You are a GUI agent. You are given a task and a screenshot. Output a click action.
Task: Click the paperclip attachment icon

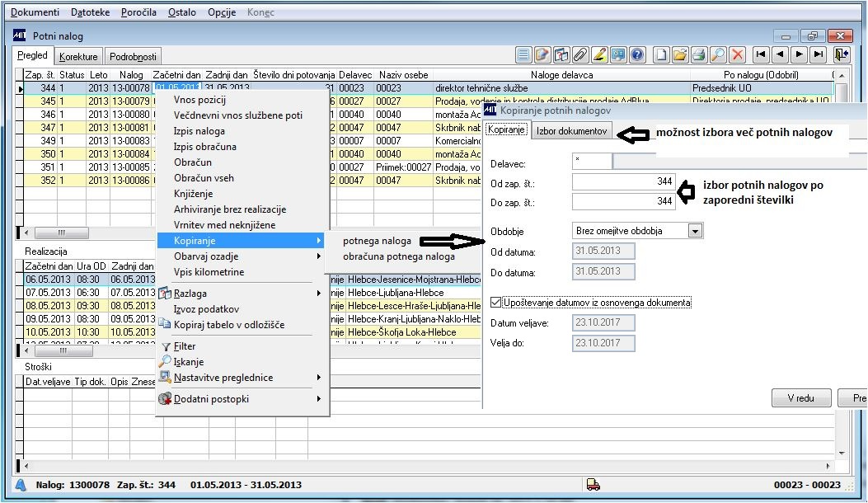point(580,55)
